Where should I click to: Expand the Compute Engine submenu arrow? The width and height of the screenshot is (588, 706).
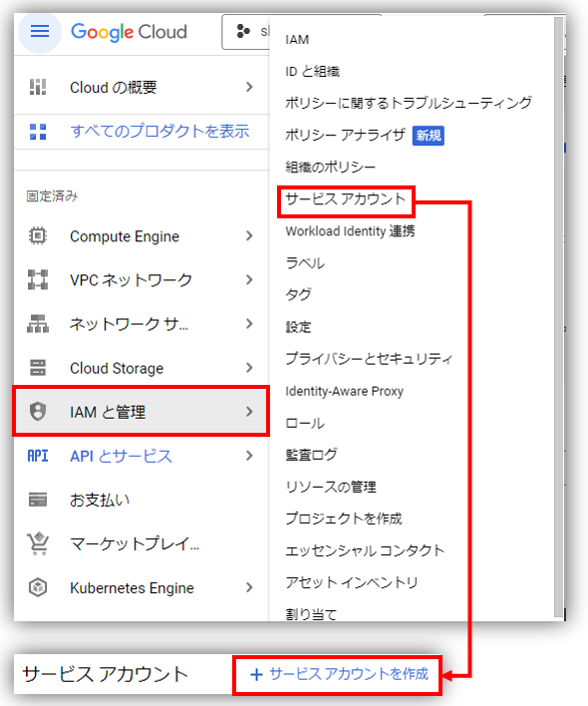249,236
